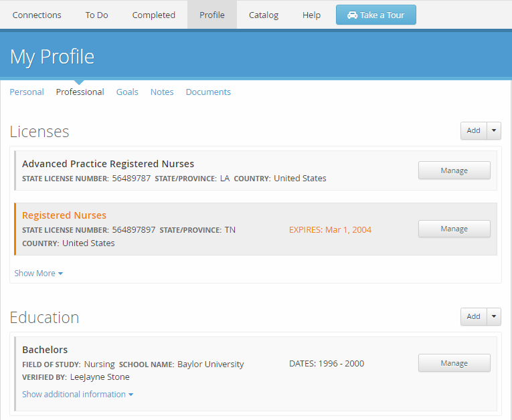Manage the Advanced Practice Registered Nurses license
512x420 pixels.
coord(454,171)
